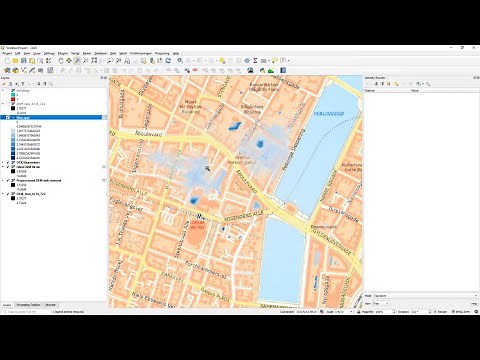
Task: Toggle the Preprocessed DEM layer checkbox
Action: 8,180
